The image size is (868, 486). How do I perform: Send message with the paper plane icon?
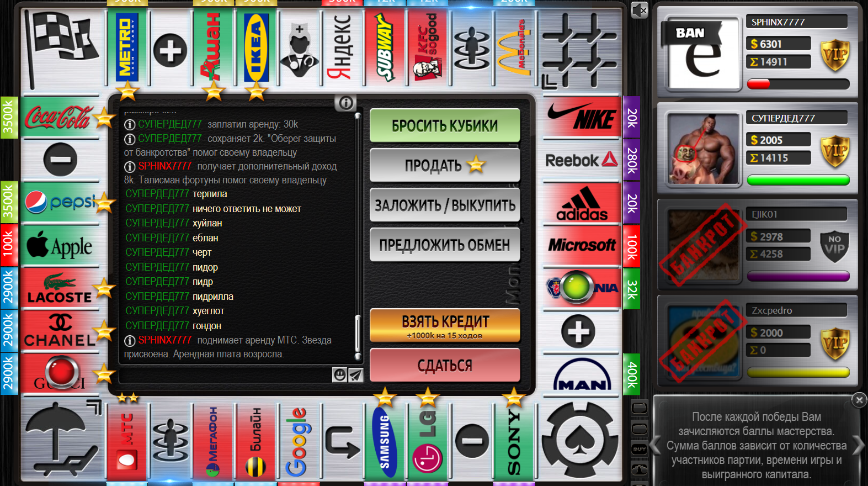pos(355,375)
